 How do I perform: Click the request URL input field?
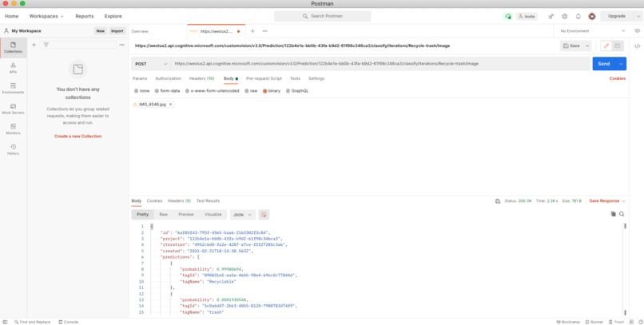[x=380, y=64]
